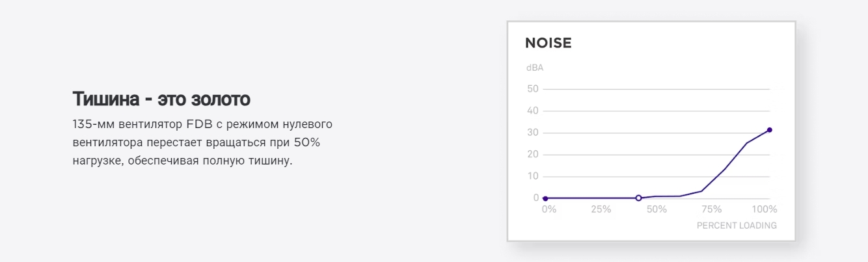The width and height of the screenshot is (868, 262).
Task: Click the 25% loading axis label
Action: (x=601, y=209)
